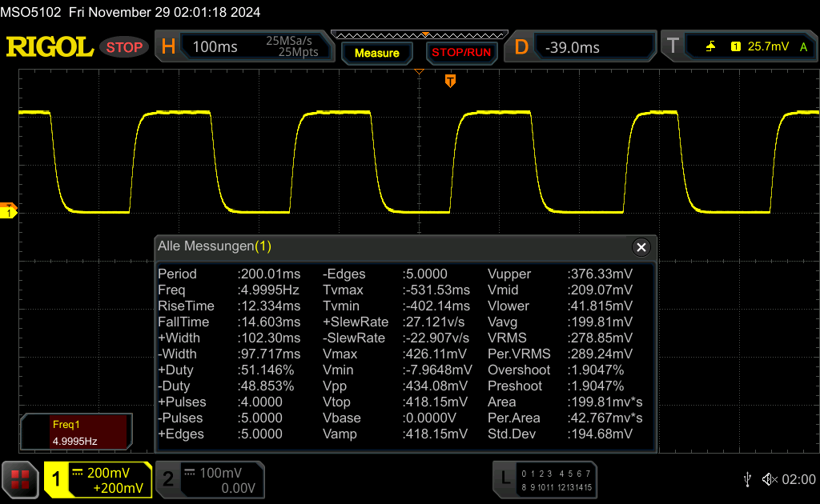Click the T trigger settings label

(x=673, y=47)
